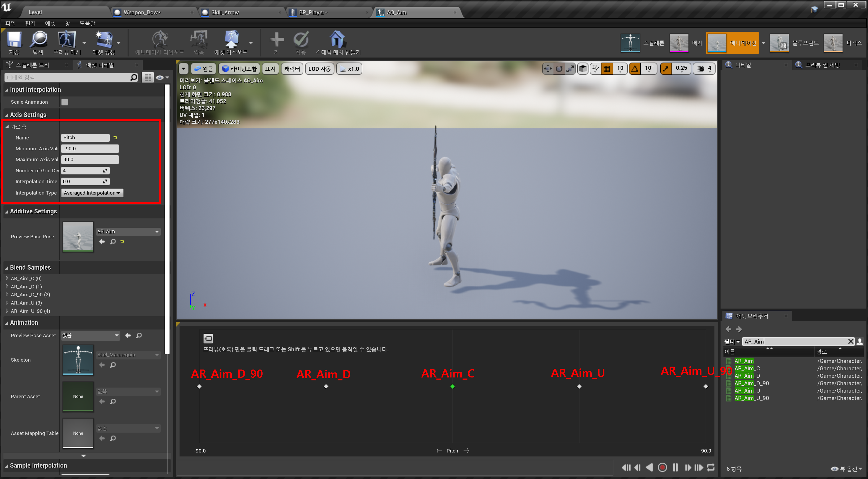
Task: Toggle the Scale Animation checkbox
Action: coord(65,102)
